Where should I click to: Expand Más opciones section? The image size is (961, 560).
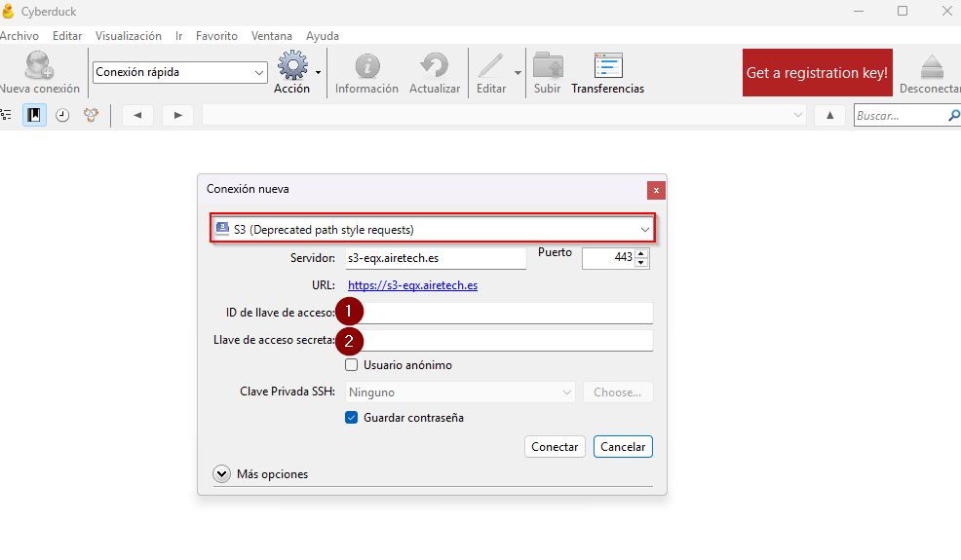pyautogui.click(x=222, y=473)
